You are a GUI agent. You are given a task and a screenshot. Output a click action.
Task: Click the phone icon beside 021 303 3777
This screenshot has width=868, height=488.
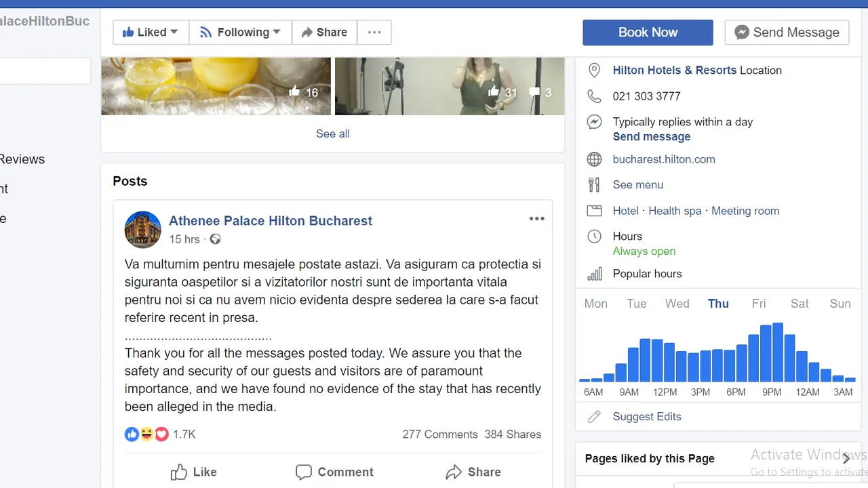point(594,96)
